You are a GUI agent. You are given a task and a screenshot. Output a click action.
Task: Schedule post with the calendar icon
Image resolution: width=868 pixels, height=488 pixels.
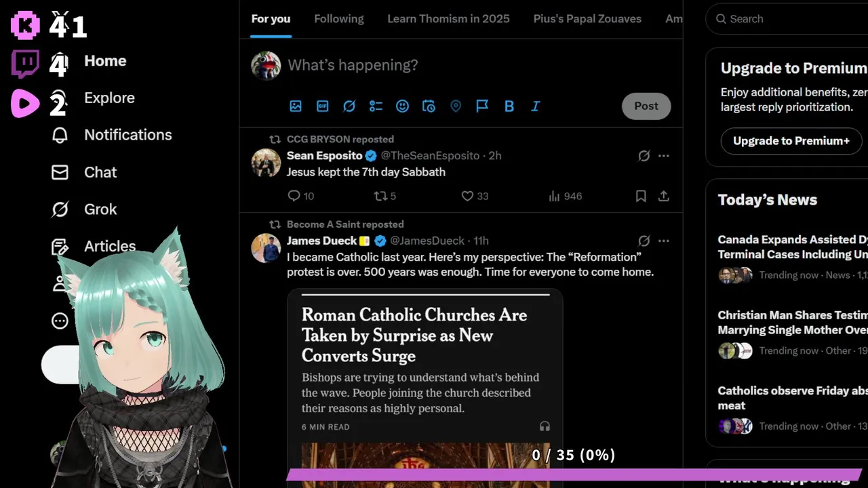tap(429, 106)
